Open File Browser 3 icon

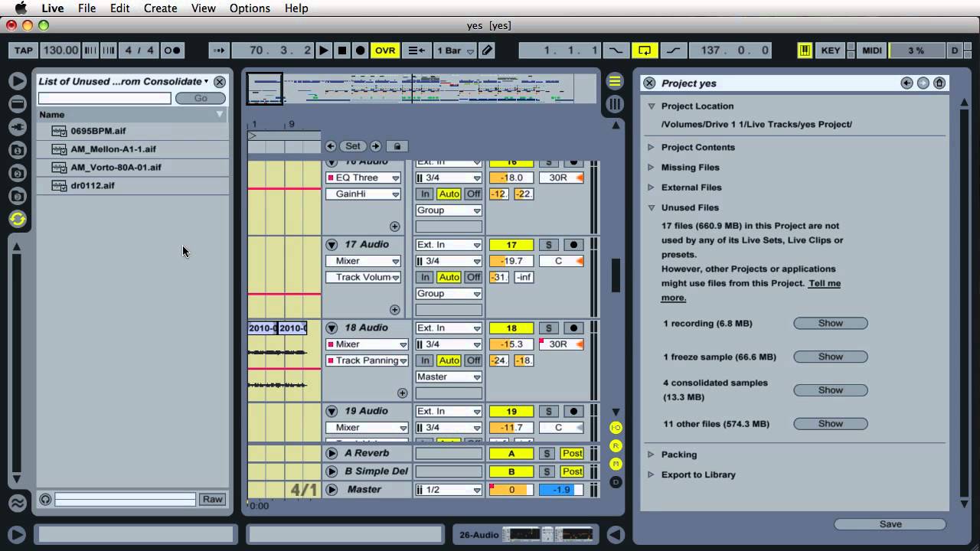(17, 196)
